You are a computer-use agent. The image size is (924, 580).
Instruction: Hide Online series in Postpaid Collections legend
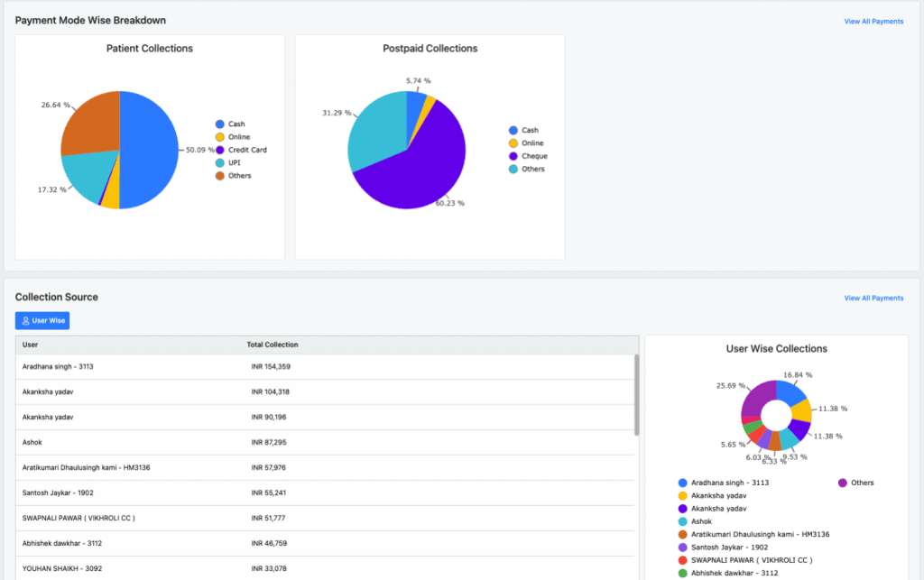tap(532, 143)
